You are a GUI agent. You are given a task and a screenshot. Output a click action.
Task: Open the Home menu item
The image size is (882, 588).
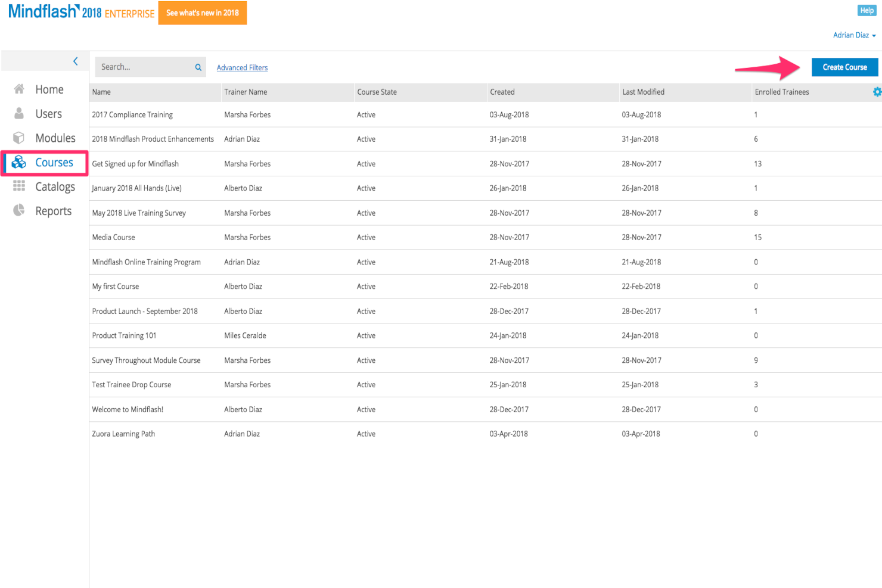pos(49,89)
